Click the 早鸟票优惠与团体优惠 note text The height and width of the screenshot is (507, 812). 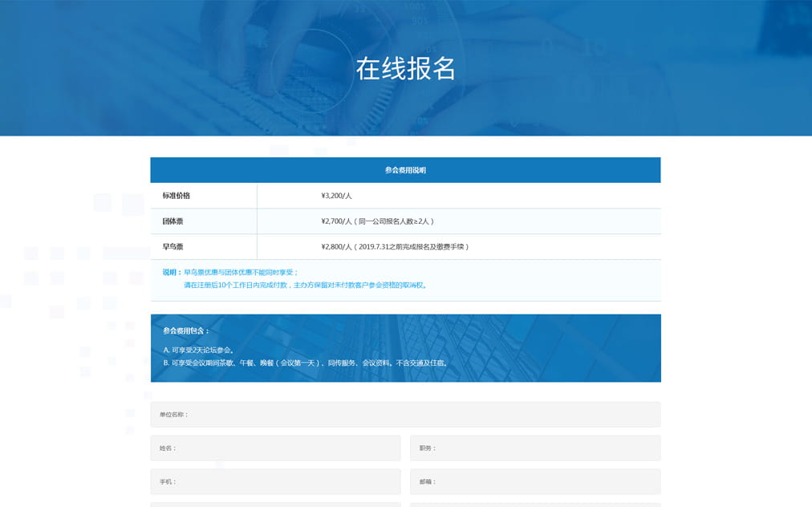pyautogui.click(x=241, y=273)
